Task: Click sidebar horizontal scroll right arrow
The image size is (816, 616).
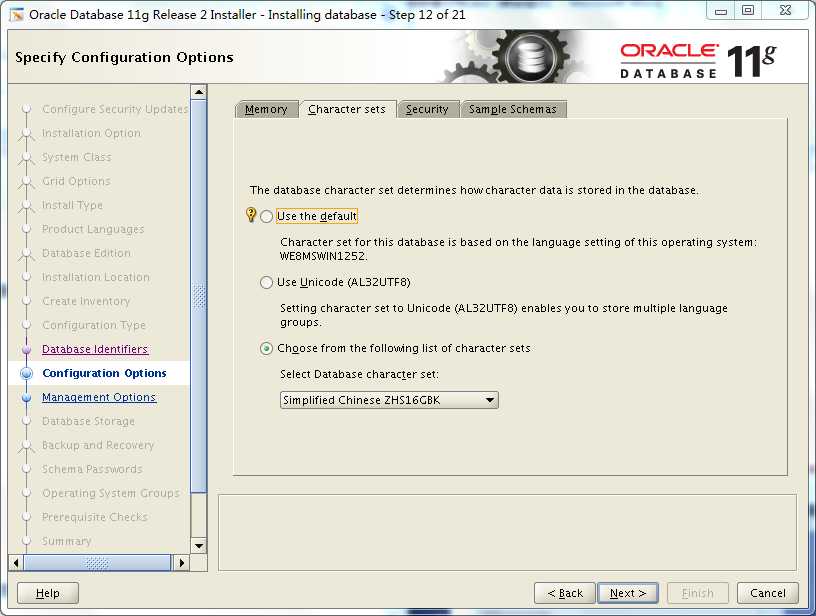Action: pos(182,562)
